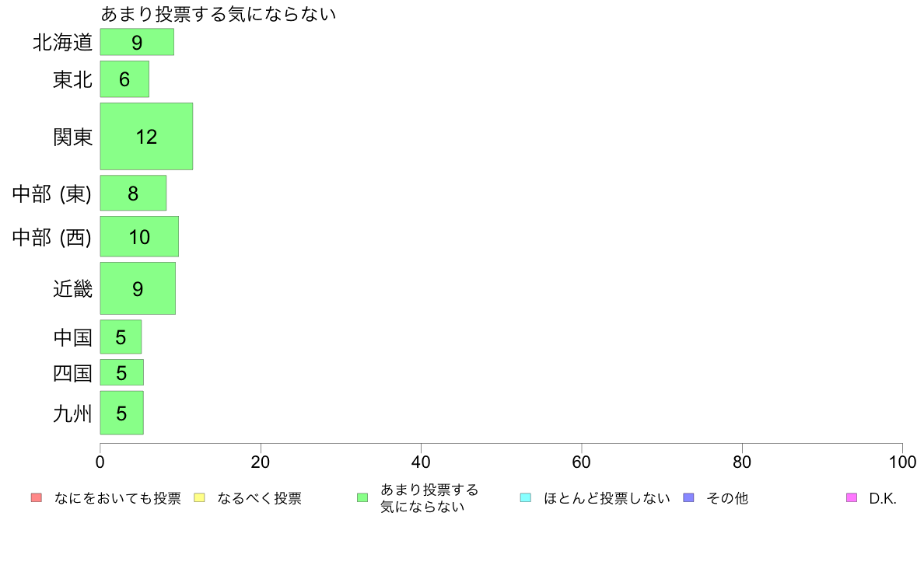924x572 pixels.
Task: Click the yellow なるべく投票 legend swatch
Action: pos(199,497)
